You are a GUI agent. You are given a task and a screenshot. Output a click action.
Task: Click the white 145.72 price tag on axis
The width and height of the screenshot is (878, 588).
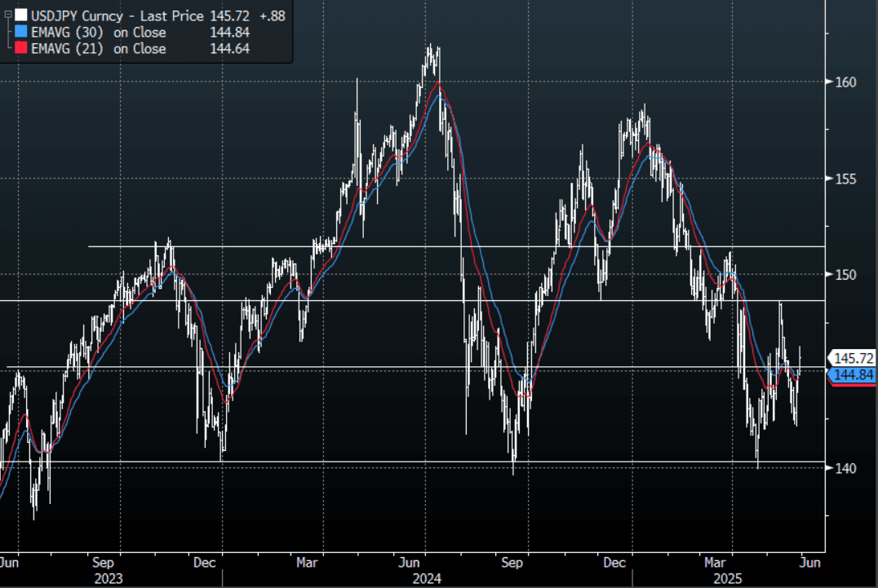(x=854, y=358)
